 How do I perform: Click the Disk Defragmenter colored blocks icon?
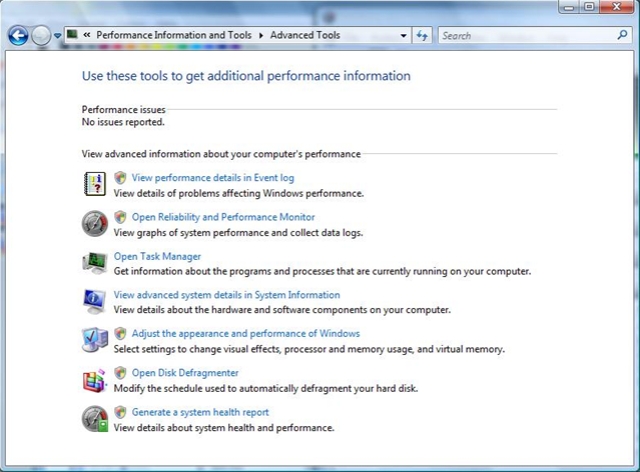pos(95,380)
